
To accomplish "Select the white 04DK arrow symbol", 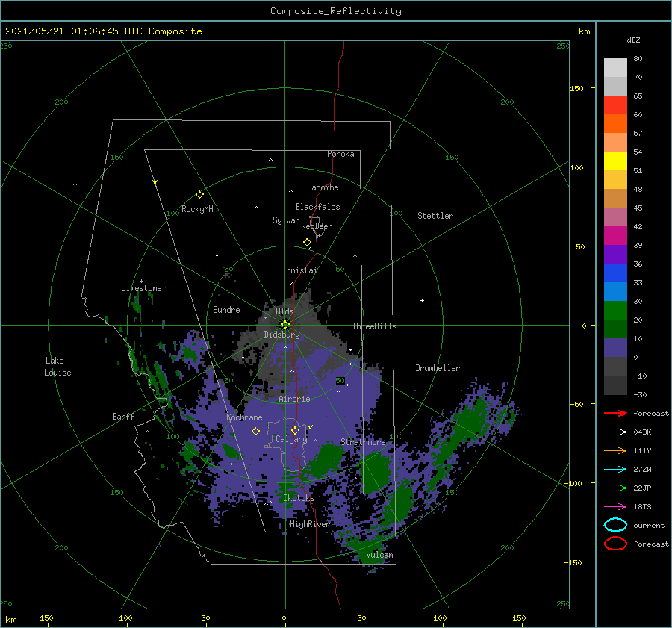I will pos(615,432).
